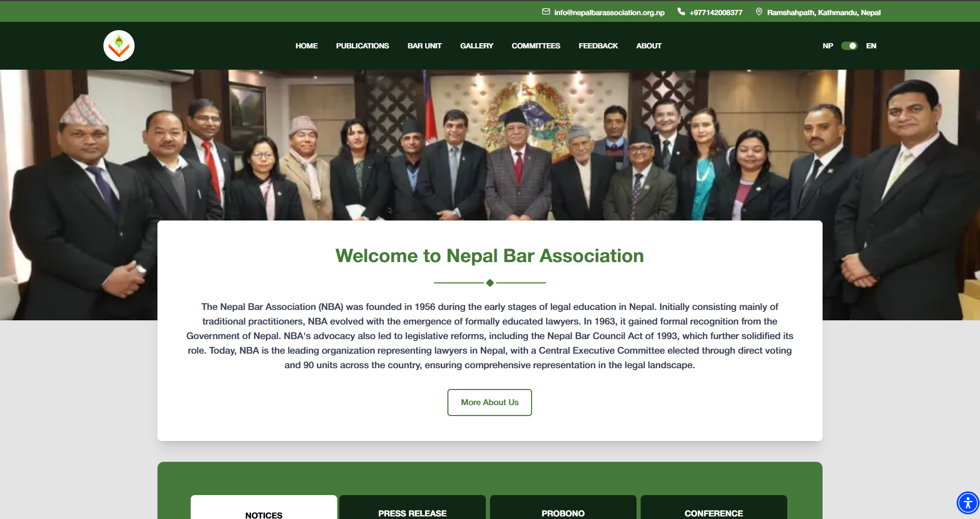Open the GALLERY page from the menu
The width and height of the screenshot is (980, 519).
pos(476,46)
